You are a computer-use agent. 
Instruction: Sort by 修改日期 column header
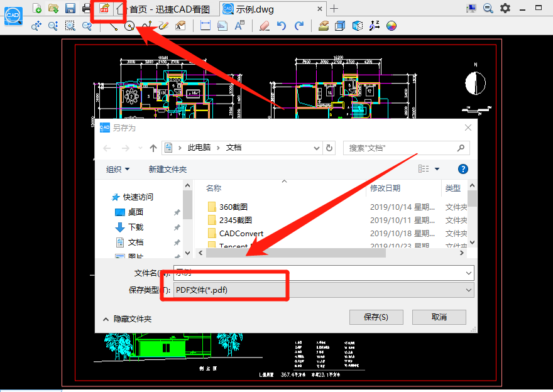click(x=385, y=188)
